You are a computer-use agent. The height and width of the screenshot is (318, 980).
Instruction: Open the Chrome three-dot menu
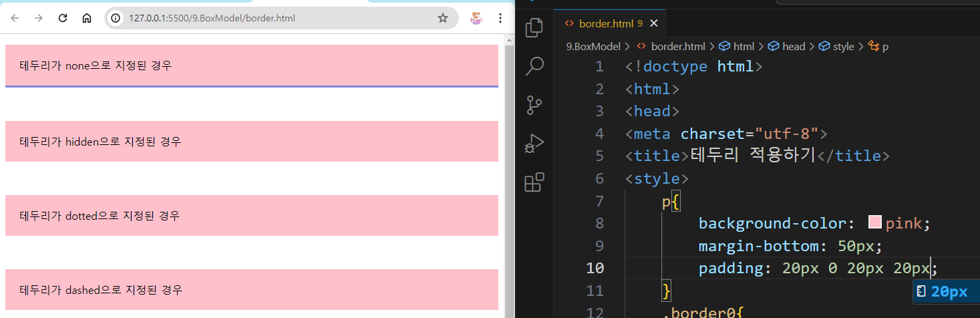coord(500,19)
